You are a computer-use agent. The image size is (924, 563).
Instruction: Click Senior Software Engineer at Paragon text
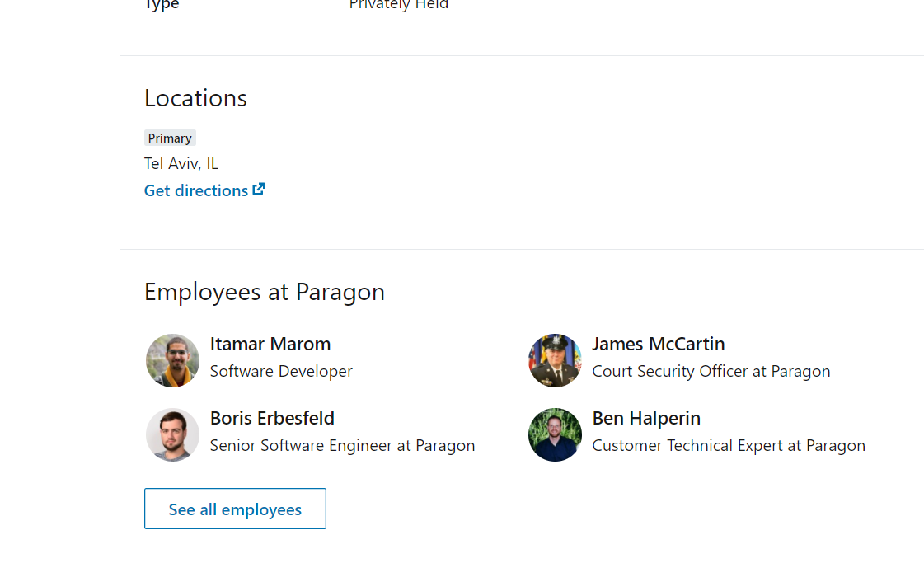[x=342, y=446]
